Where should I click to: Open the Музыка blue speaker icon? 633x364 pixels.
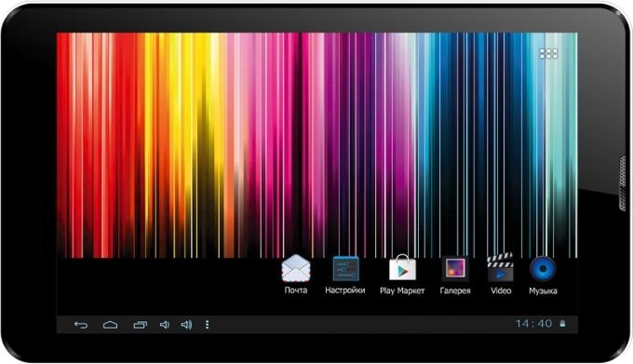pos(543,268)
